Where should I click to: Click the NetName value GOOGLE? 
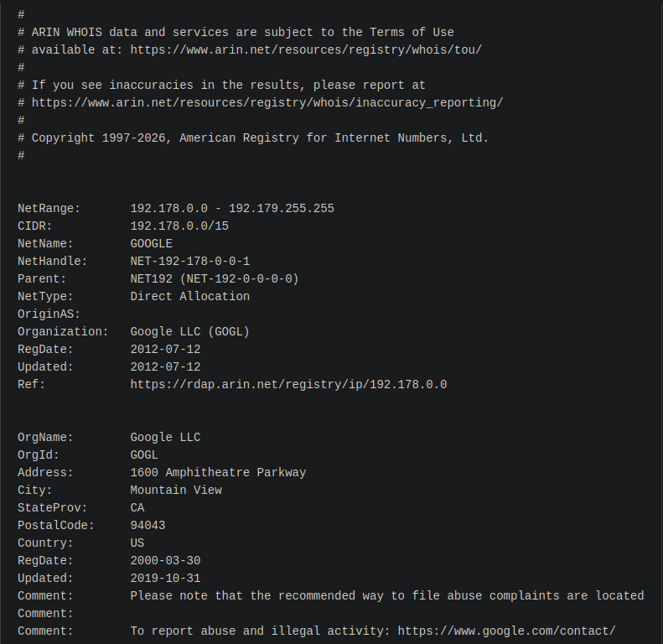click(151, 243)
